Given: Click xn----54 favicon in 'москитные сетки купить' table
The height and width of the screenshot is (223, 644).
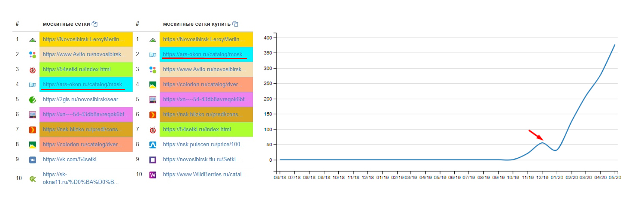Looking at the screenshot, I should pos(153,99).
